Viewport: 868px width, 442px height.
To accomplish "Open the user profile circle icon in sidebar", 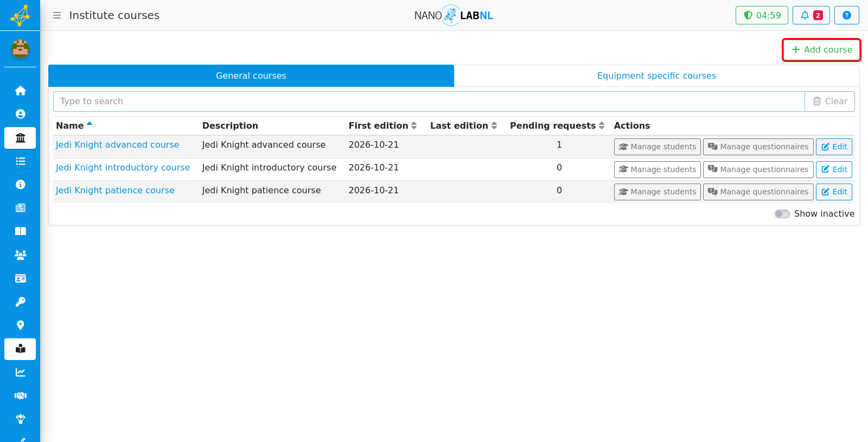I will [x=20, y=114].
